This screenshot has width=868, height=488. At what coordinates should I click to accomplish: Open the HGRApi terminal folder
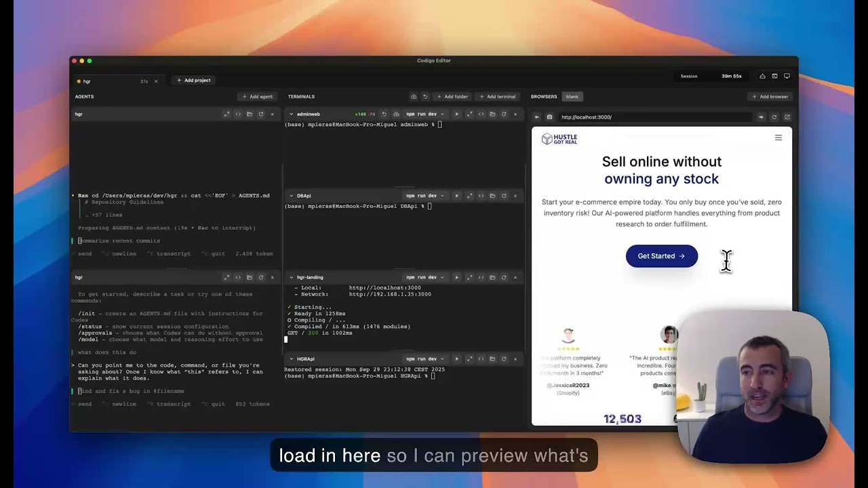[492, 359]
